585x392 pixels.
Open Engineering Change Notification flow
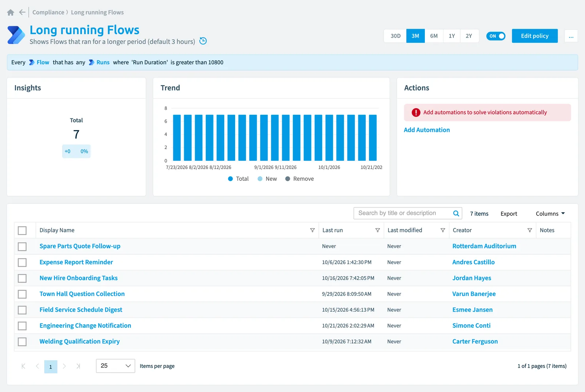tap(85, 326)
